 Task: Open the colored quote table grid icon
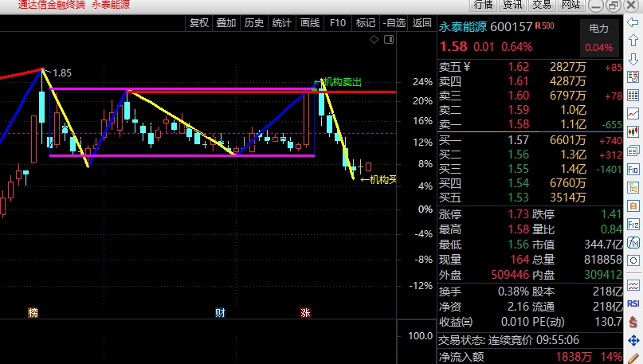(633, 96)
